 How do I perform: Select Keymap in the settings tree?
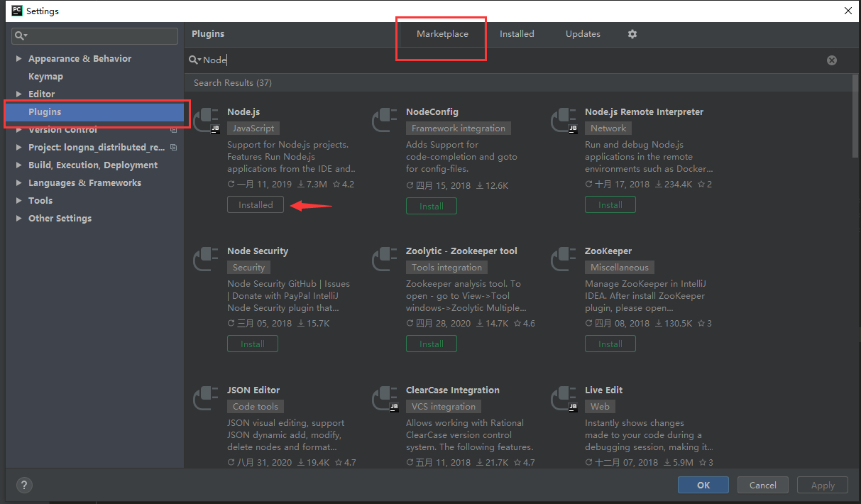[x=45, y=77]
